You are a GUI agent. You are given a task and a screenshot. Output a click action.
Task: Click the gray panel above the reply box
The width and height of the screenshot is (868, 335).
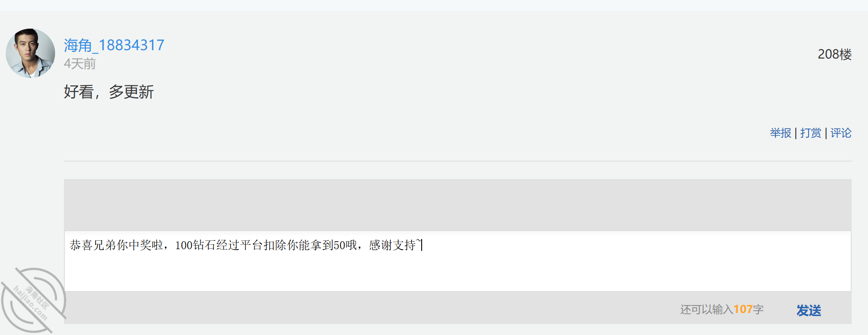(x=457, y=205)
